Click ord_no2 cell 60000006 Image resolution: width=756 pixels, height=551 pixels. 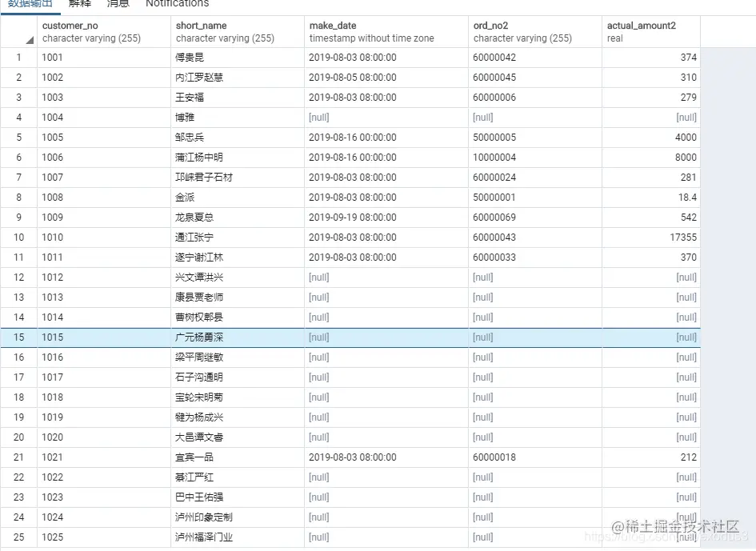(535, 98)
